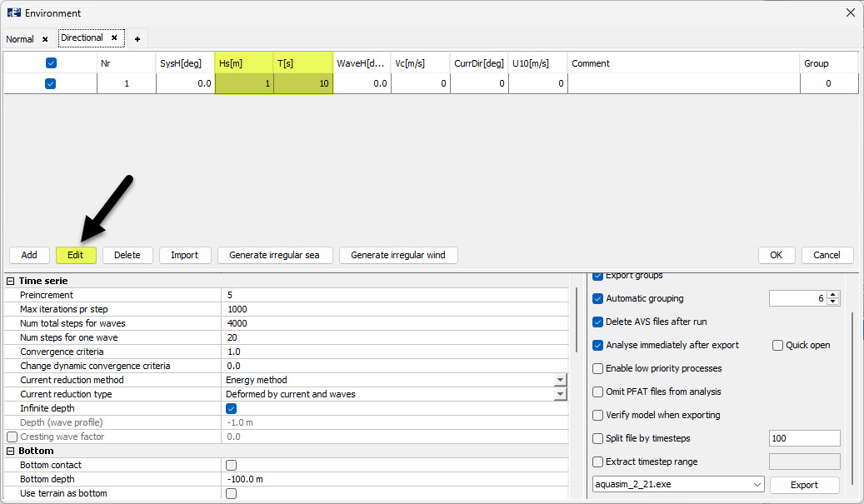Click the Split file by timesteps value field

point(804,438)
